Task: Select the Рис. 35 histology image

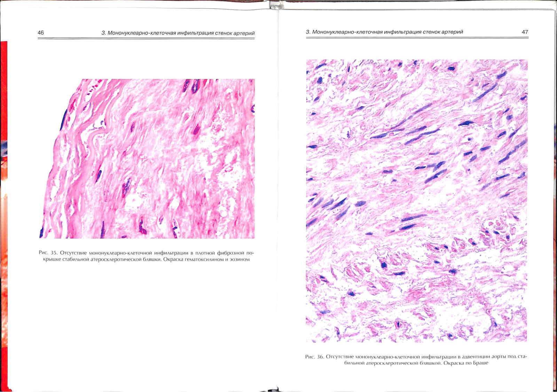Action: click(x=147, y=159)
